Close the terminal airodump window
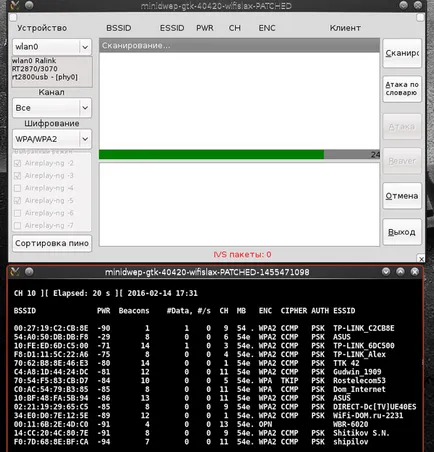The width and height of the screenshot is (434, 452). click(x=415, y=272)
